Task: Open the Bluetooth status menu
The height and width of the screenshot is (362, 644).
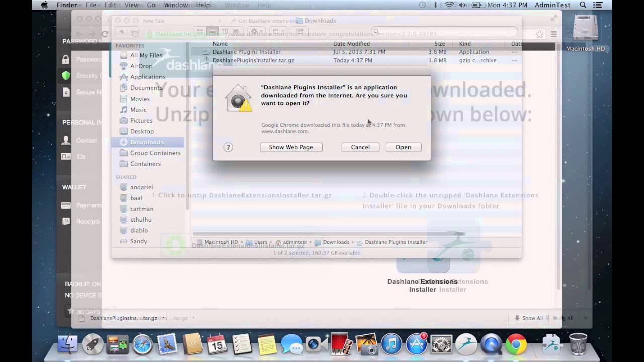Action: click(435, 5)
